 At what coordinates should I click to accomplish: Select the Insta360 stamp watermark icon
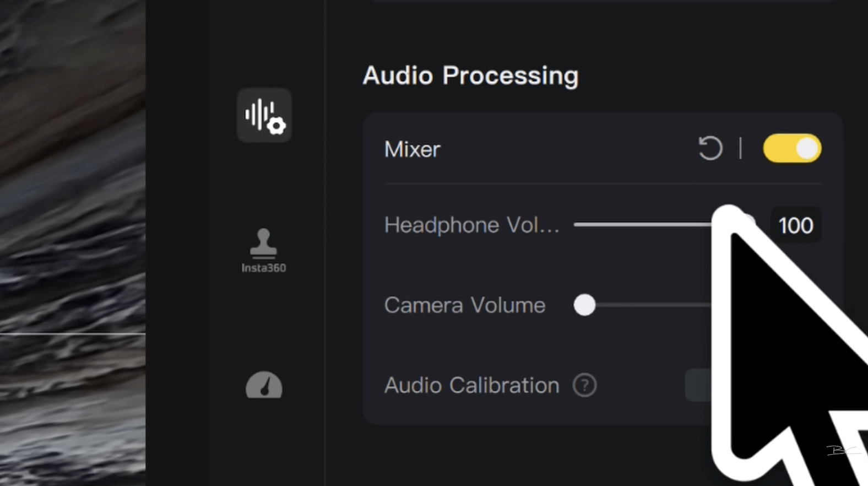pos(263,243)
